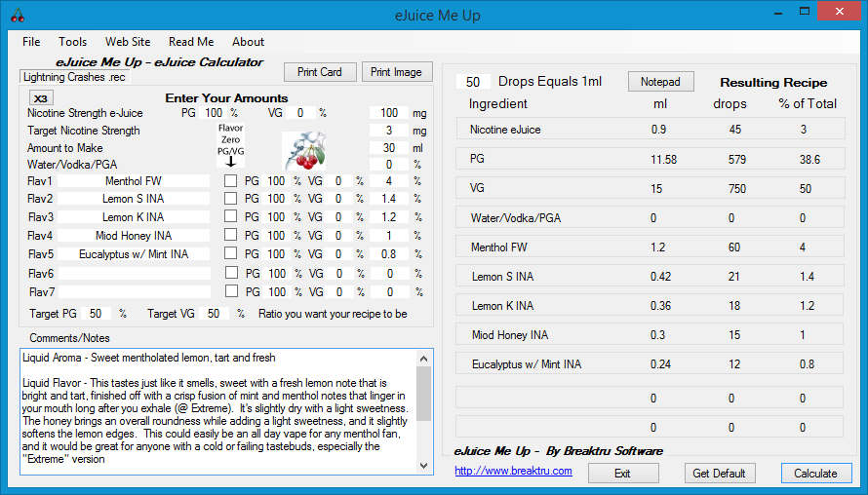The image size is (868, 495).
Task: Click the Flav2 name field Lemon S INA
Action: (x=134, y=199)
